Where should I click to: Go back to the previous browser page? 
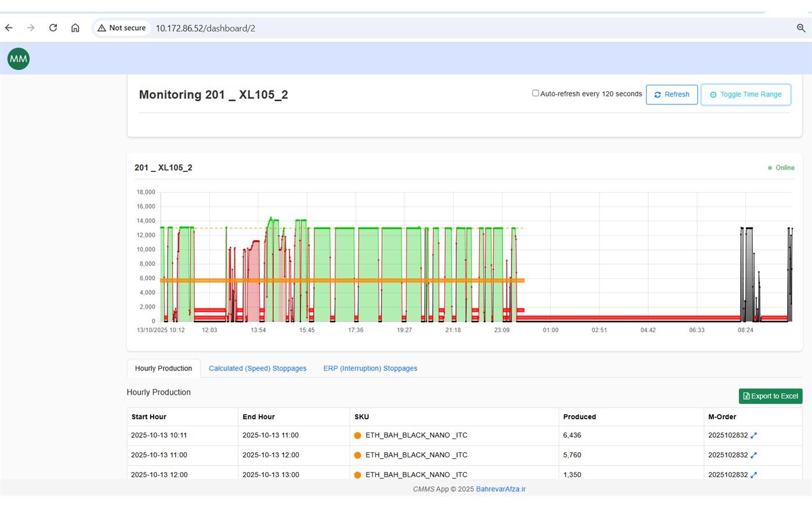(x=9, y=28)
